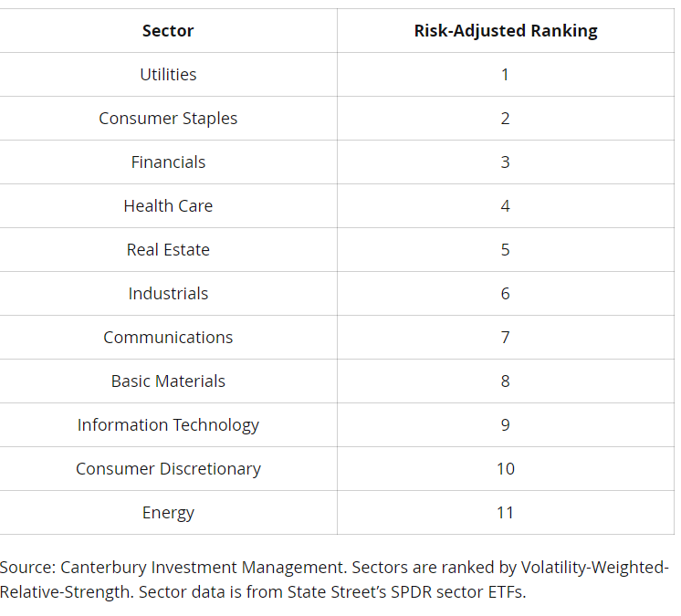Image resolution: width=681 pixels, height=616 pixels.
Task: Select the Real Estate cell
Action: [x=168, y=250]
